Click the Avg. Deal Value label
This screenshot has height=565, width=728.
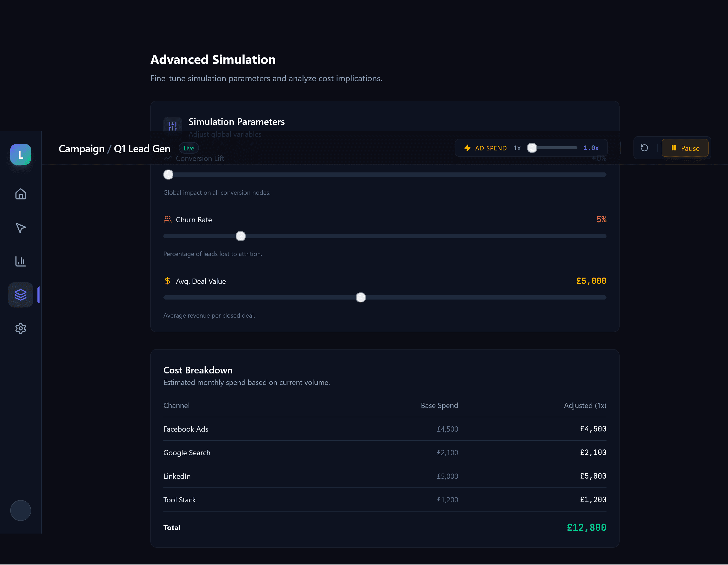tap(201, 281)
